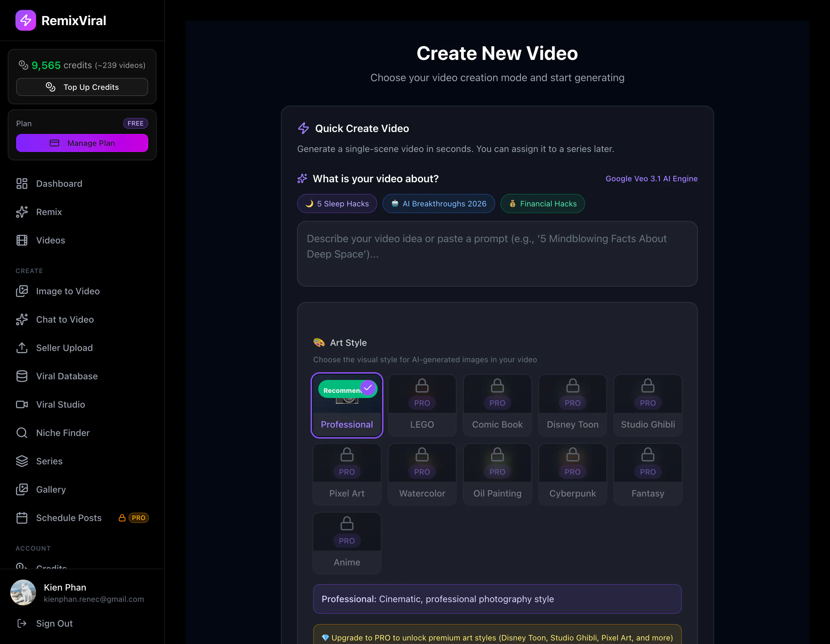This screenshot has width=830, height=644.
Task: Click the Videos film strip icon
Action: pyautogui.click(x=22, y=240)
